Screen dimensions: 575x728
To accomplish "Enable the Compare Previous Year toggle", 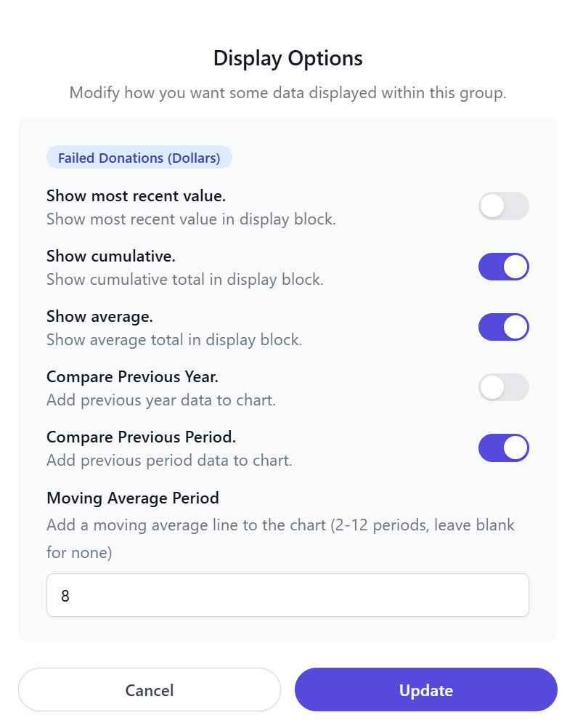I will (503, 387).
